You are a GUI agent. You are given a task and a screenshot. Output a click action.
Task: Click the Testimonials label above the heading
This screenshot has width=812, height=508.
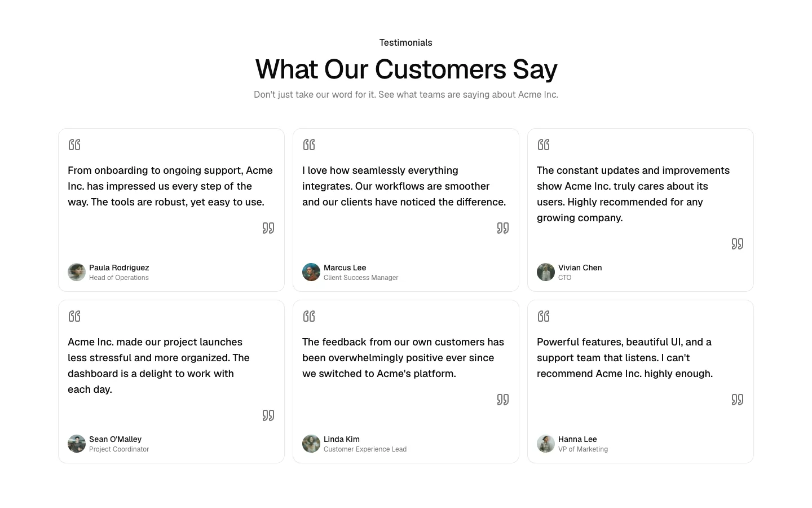point(406,43)
